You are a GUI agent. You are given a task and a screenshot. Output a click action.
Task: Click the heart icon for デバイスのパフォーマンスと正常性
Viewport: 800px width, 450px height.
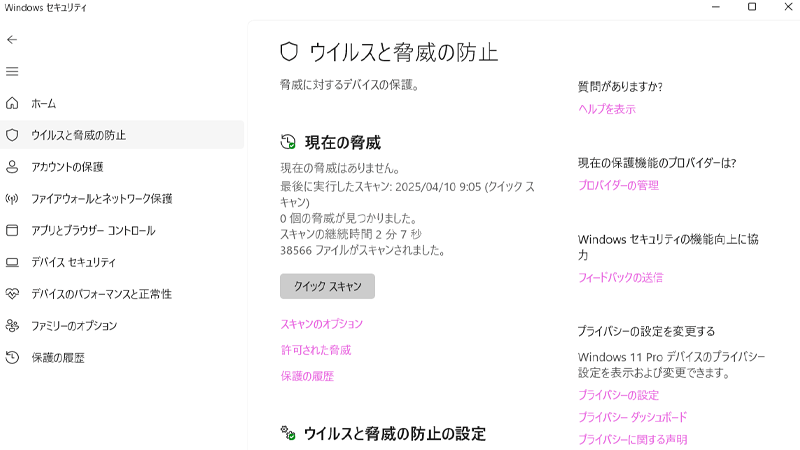pyautogui.click(x=12, y=294)
